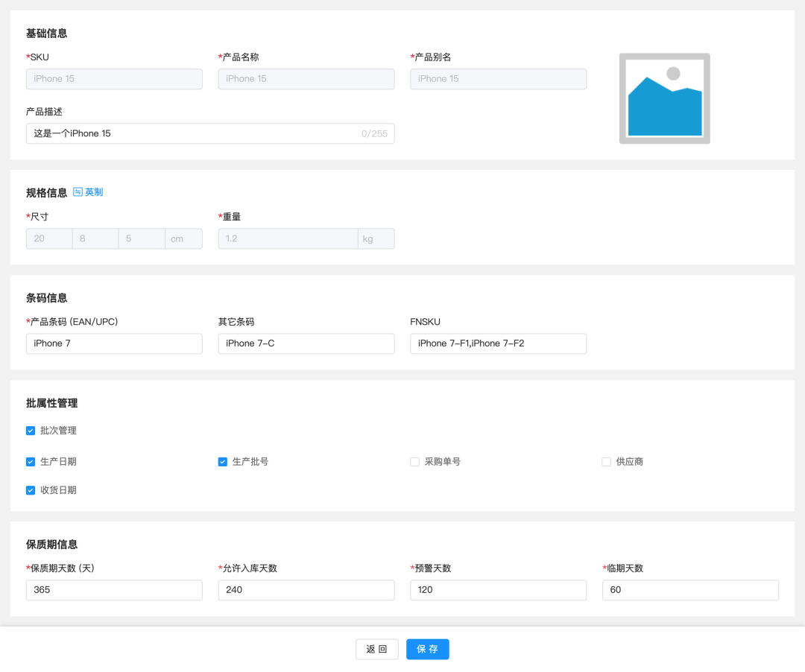This screenshot has width=805, height=672.
Task: Click the 产品别名 input field
Action: click(498, 79)
